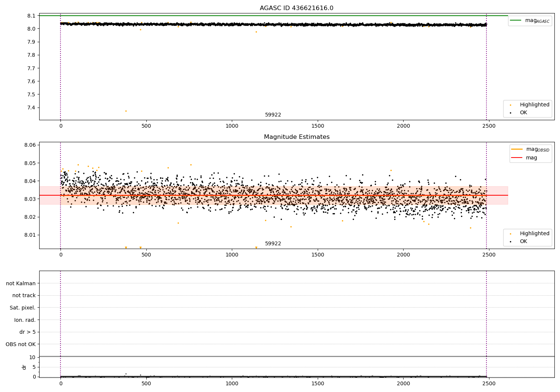The height and width of the screenshot is (392, 560).
Task: Click the 2000 x-tick under the dr plot
Action: pos(403,383)
